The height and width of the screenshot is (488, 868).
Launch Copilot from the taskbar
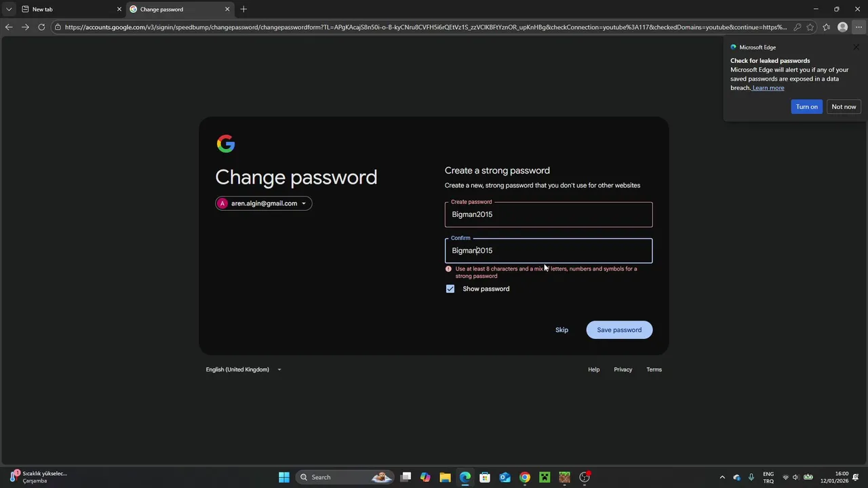[x=425, y=477]
